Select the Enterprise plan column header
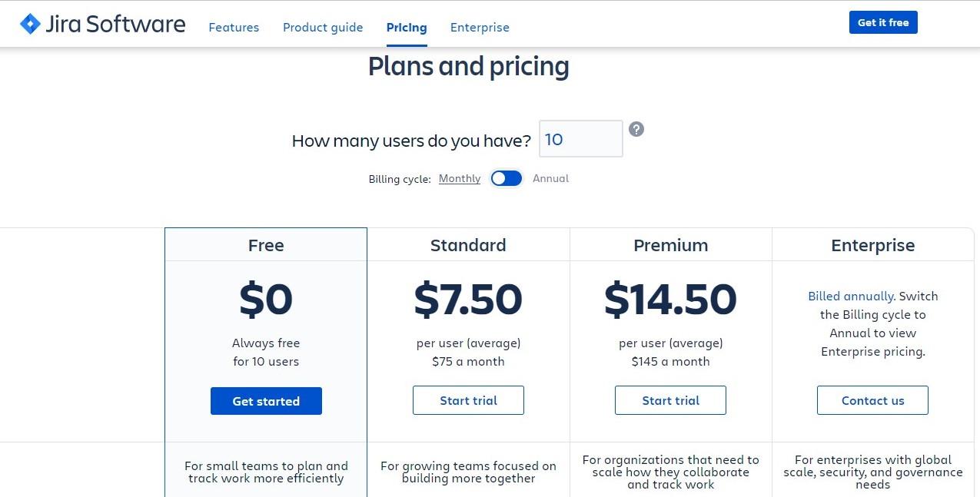The width and height of the screenshot is (980, 497). tap(872, 245)
